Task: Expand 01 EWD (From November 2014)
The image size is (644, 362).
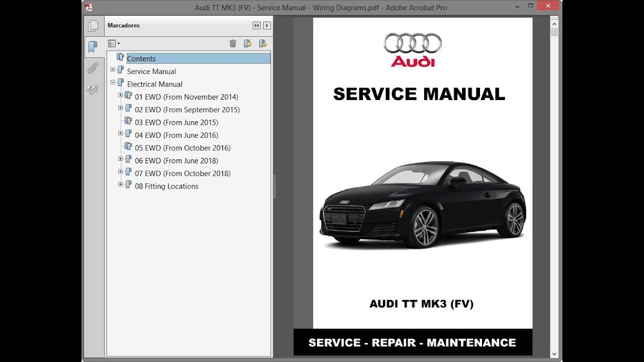Action: pyautogui.click(x=121, y=95)
